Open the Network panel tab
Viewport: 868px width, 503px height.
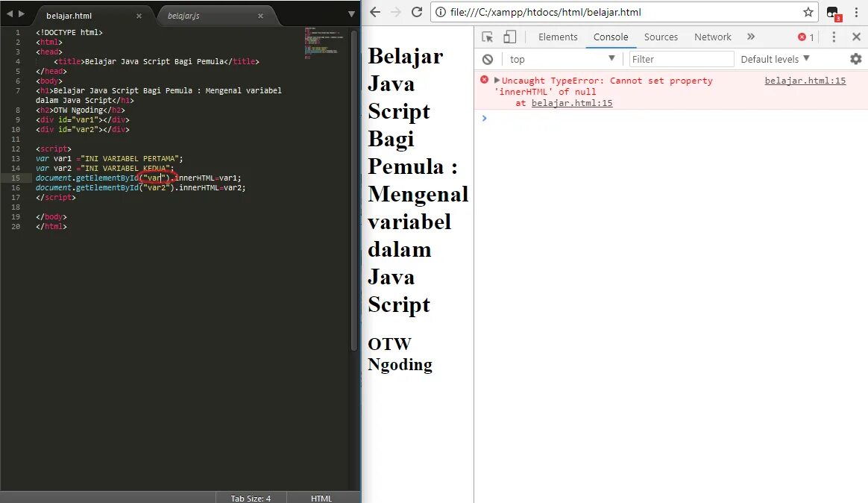(x=713, y=37)
